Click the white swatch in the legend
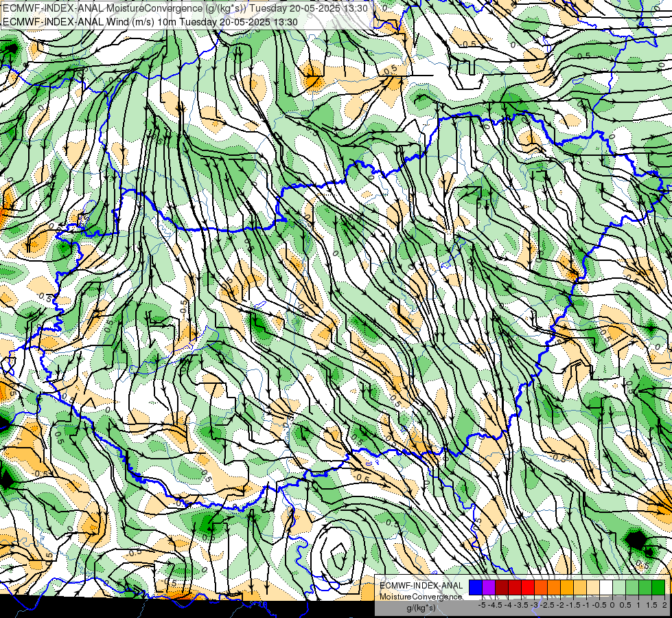This screenshot has height=618, width=672. click(x=606, y=588)
